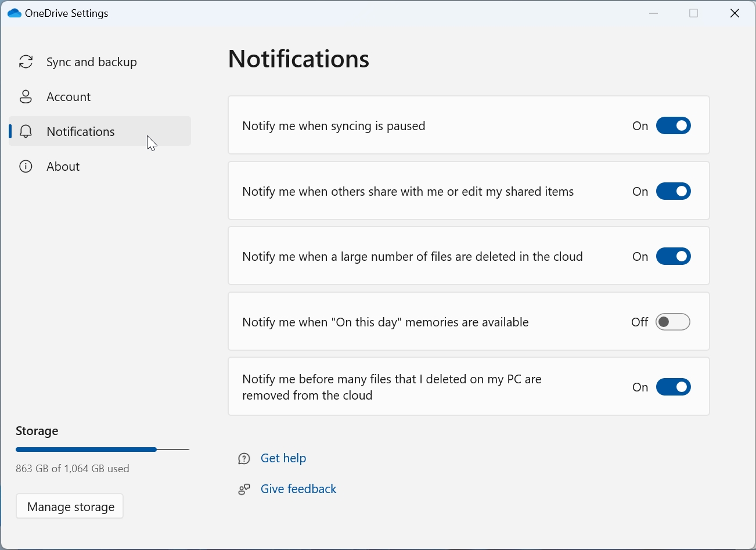Toggle large number of files deleted alert
The height and width of the screenshot is (550, 756).
(x=673, y=256)
